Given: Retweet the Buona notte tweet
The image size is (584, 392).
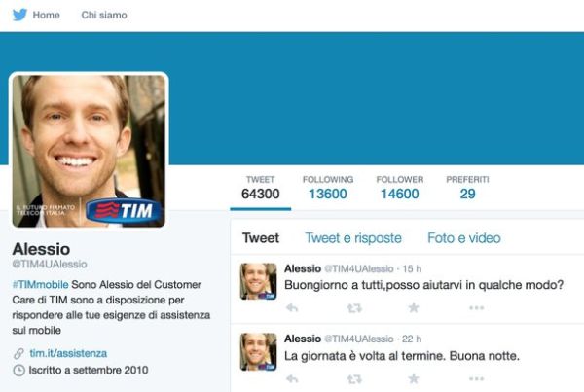Looking at the screenshot, I should [354, 379].
